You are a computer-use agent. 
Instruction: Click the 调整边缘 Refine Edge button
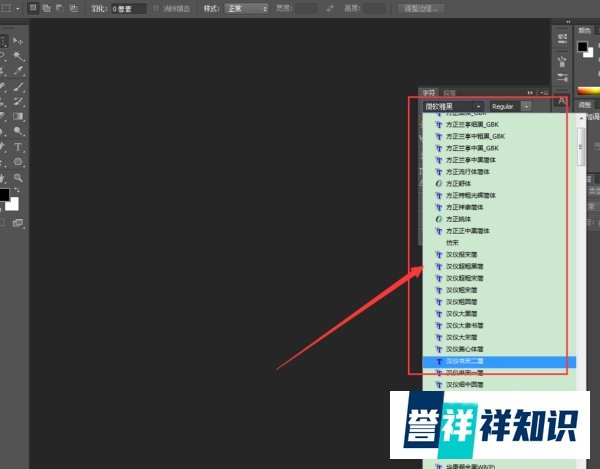[421, 8]
